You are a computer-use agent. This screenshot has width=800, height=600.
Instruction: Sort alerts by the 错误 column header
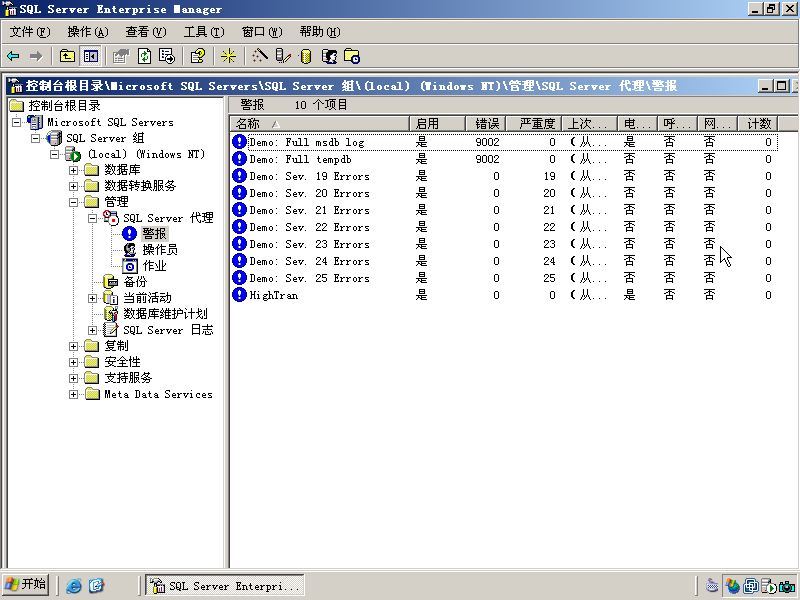[x=485, y=123]
